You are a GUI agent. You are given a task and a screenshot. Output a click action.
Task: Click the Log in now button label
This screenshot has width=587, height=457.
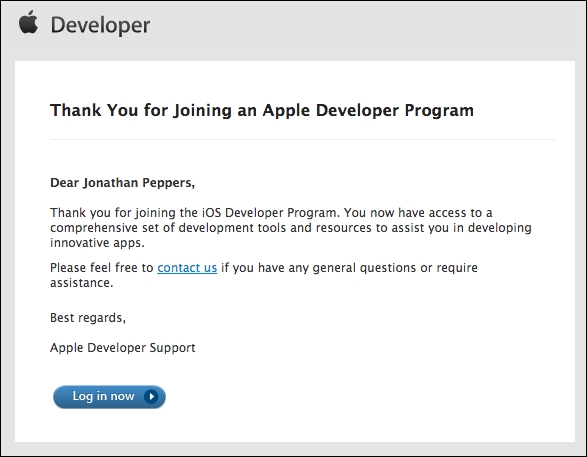click(103, 396)
